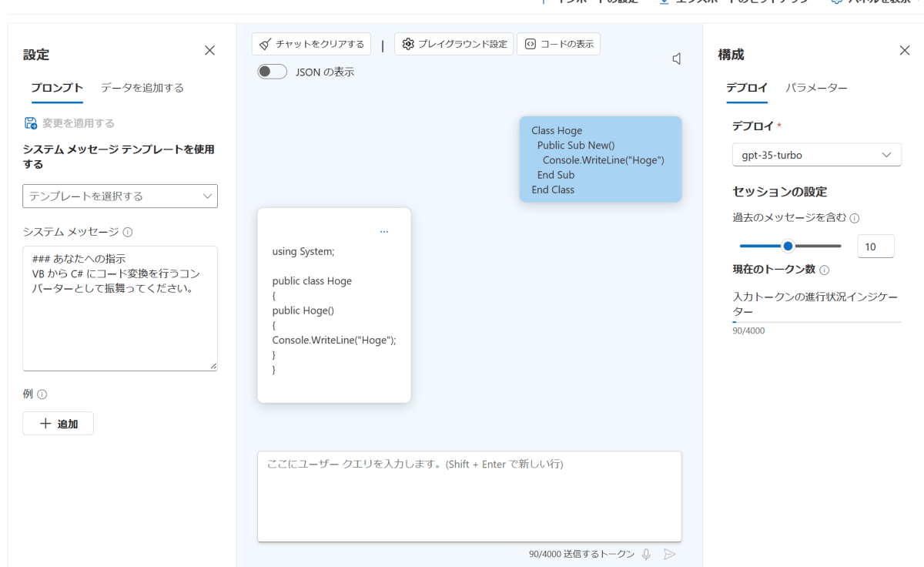
Task: Toggle the JSON の表示 switch
Action: tap(272, 72)
